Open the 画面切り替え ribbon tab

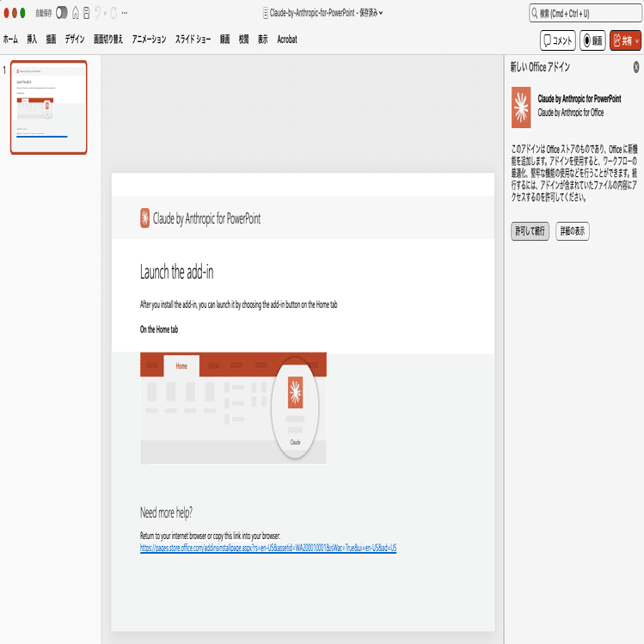point(108,40)
